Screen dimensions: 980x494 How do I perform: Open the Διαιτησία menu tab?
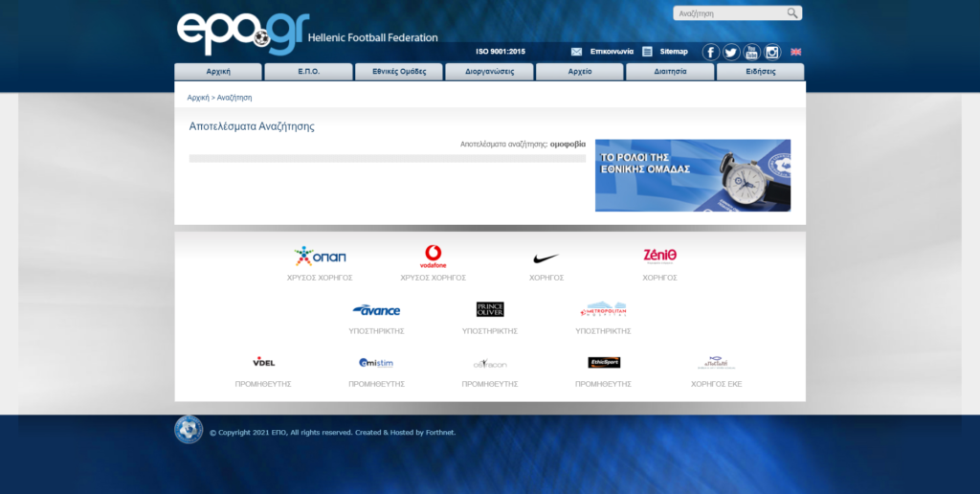click(670, 72)
